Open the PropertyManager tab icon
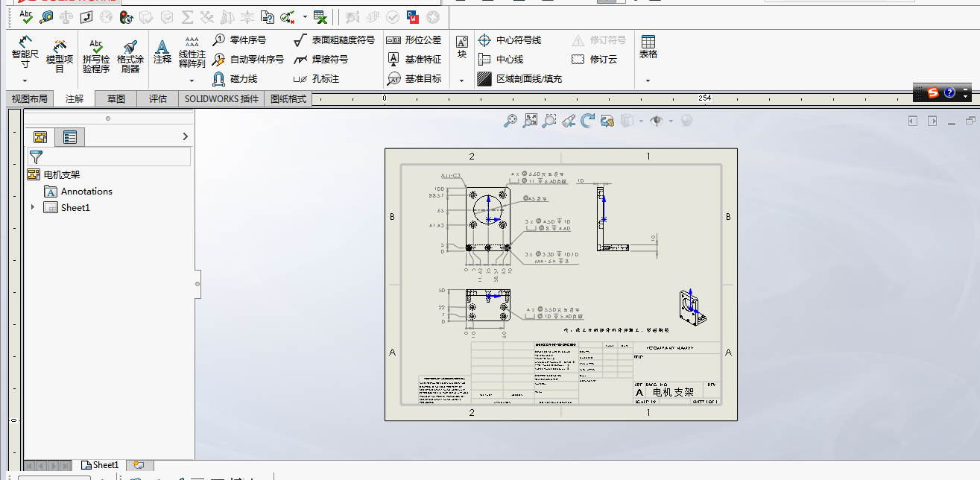This screenshot has width=980, height=480. pos(70,136)
